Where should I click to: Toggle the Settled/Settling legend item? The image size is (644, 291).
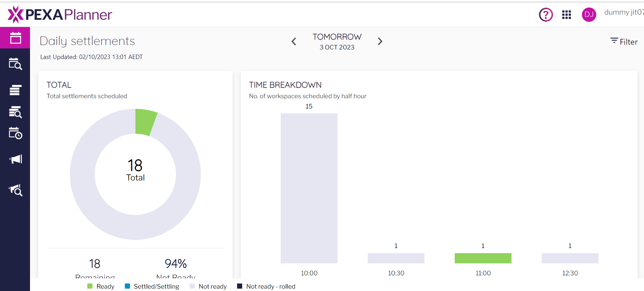pos(152,286)
